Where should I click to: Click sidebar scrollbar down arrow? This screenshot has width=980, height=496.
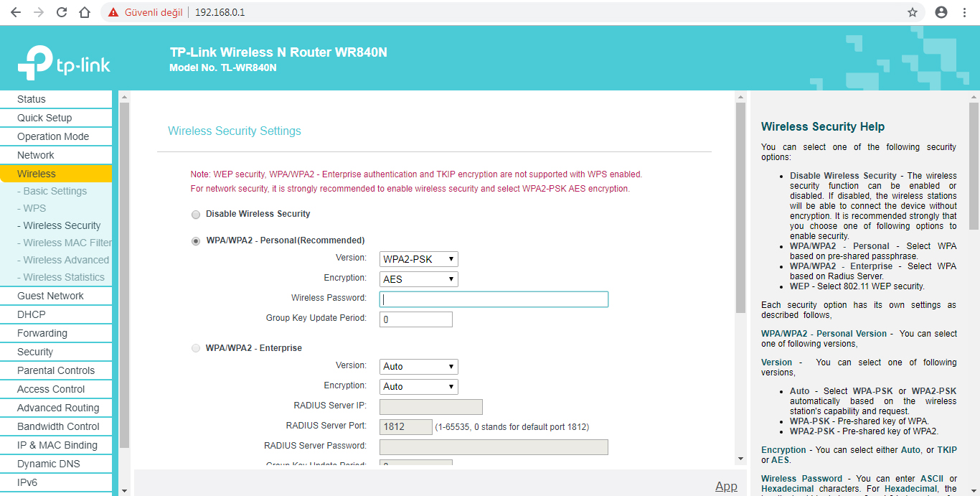pos(124,490)
